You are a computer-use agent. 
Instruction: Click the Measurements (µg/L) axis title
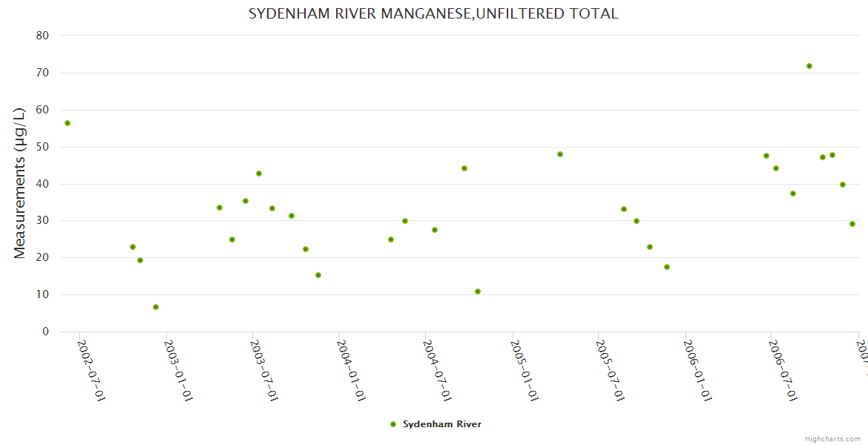[x=20, y=182]
